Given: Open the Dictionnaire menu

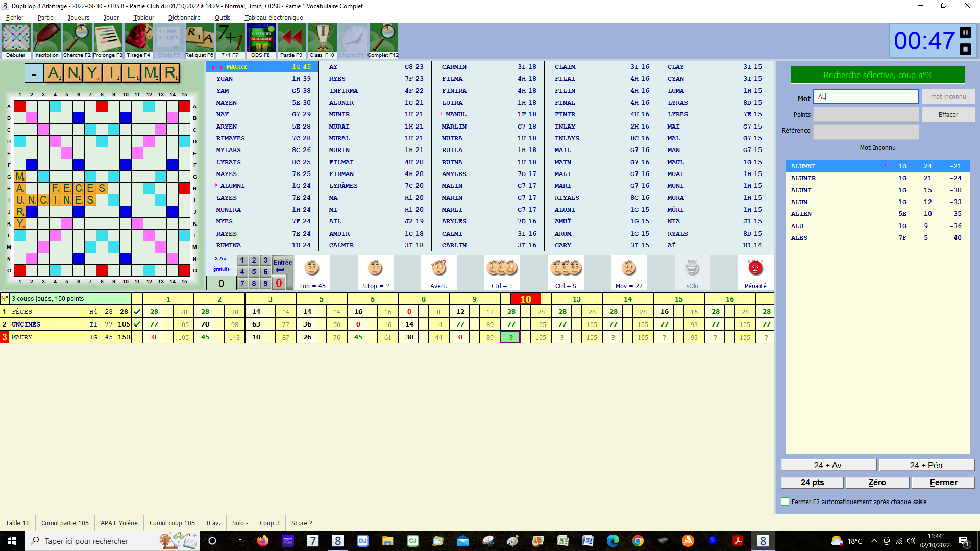Looking at the screenshot, I should coord(184,17).
